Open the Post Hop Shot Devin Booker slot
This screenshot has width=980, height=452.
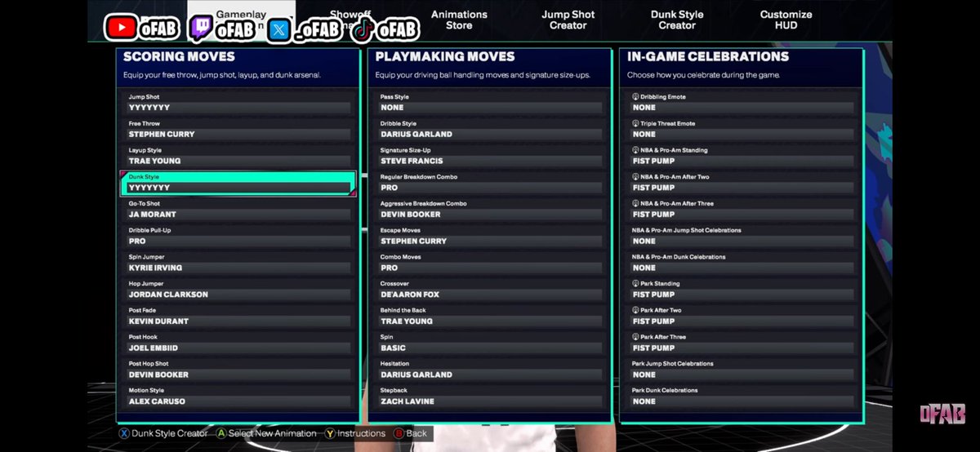coord(238,370)
